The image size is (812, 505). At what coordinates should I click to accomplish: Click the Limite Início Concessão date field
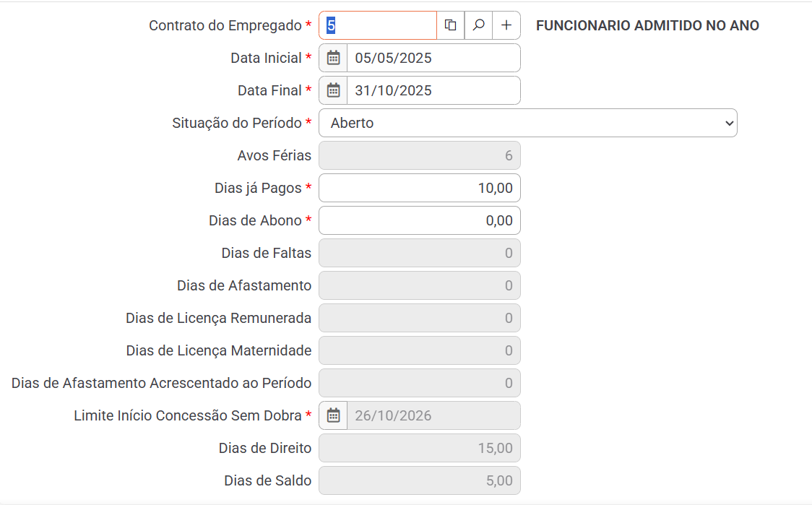pos(433,415)
